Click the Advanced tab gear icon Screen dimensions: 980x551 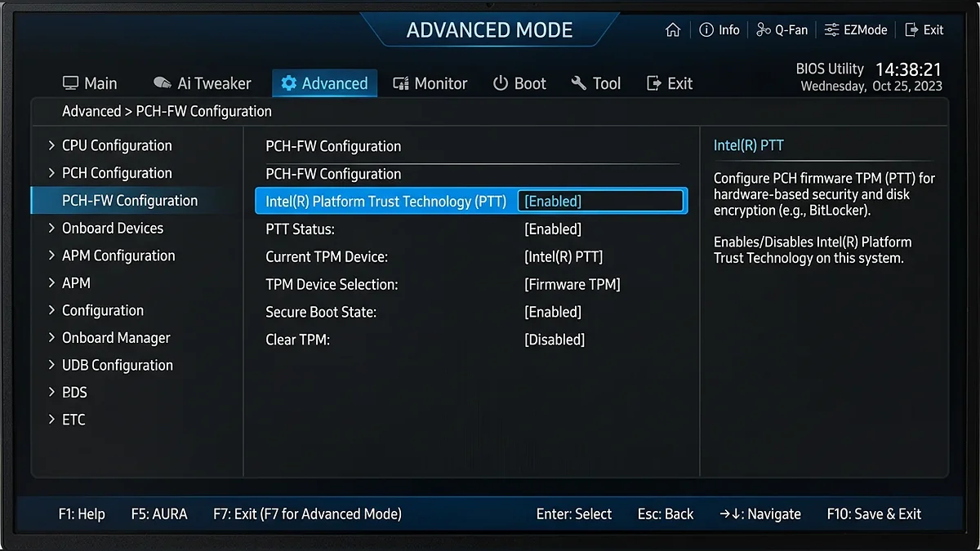289,83
